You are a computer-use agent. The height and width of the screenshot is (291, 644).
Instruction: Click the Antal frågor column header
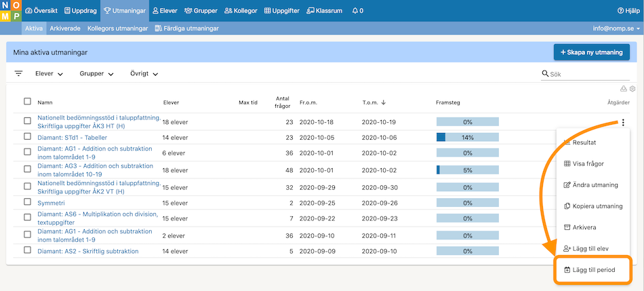pyautogui.click(x=283, y=102)
